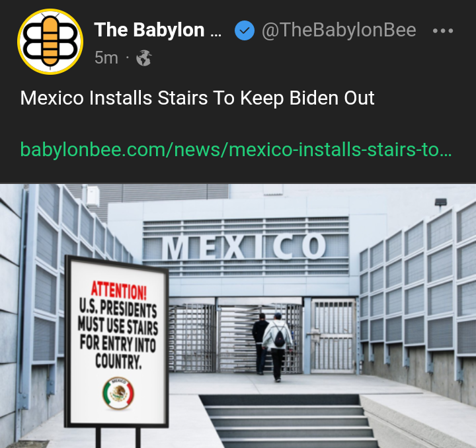Click the Mexican seal emblem on the sign

click(118, 393)
